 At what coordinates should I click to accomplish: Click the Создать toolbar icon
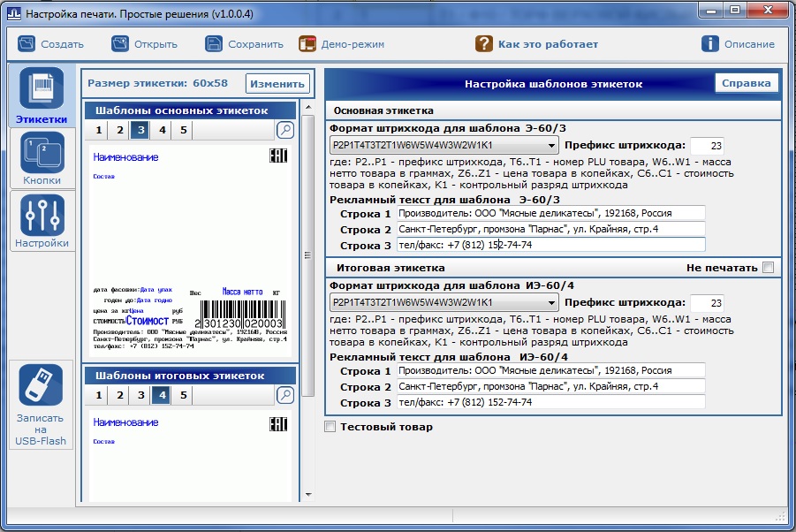point(27,44)
